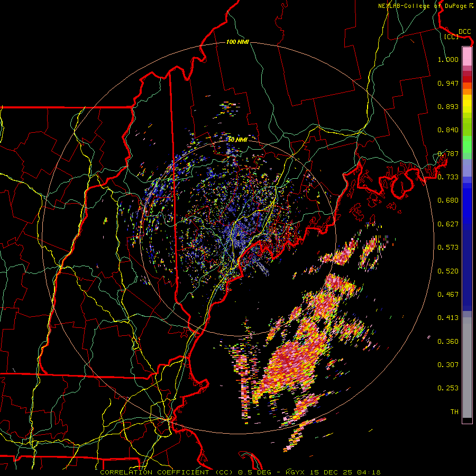476x476 pixels.
Task: Click the DCC [CC] legend heading
Action: click(457, 34)
